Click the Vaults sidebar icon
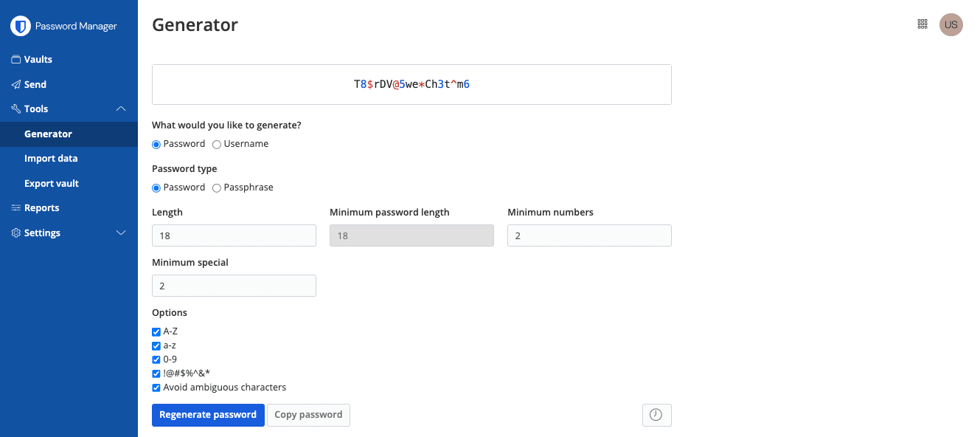The width and height of the screenshot is (980, 437). (15, 60)
